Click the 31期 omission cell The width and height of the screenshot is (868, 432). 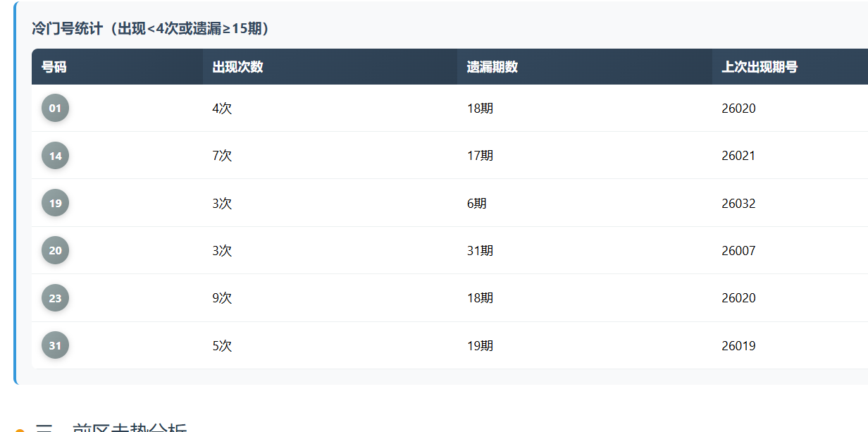(585, 250)
